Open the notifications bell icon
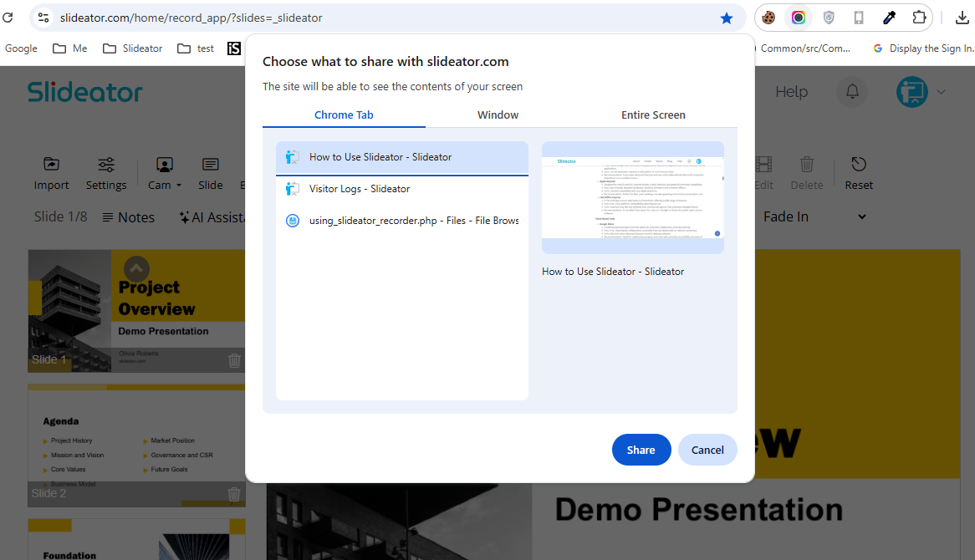 [852, 92]
